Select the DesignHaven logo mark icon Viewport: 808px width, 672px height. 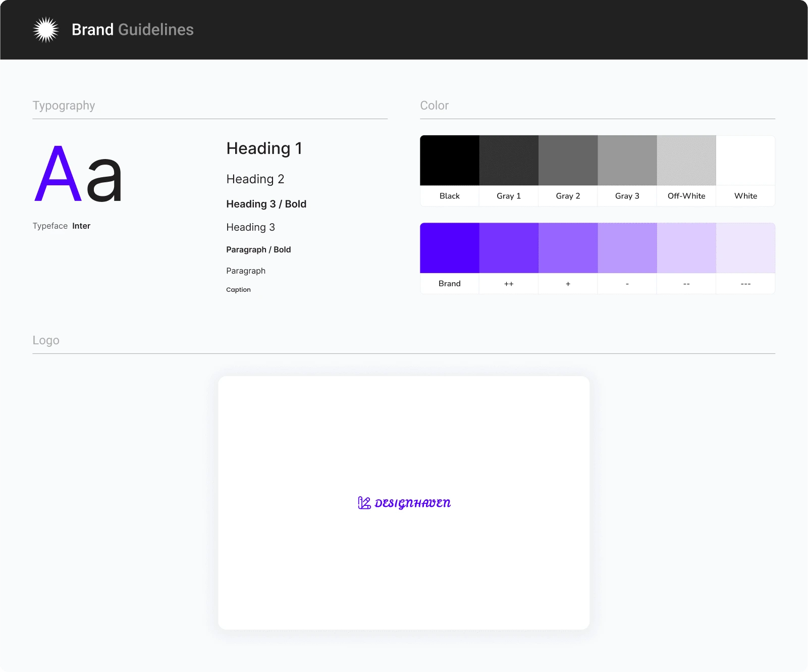(364, 503)
